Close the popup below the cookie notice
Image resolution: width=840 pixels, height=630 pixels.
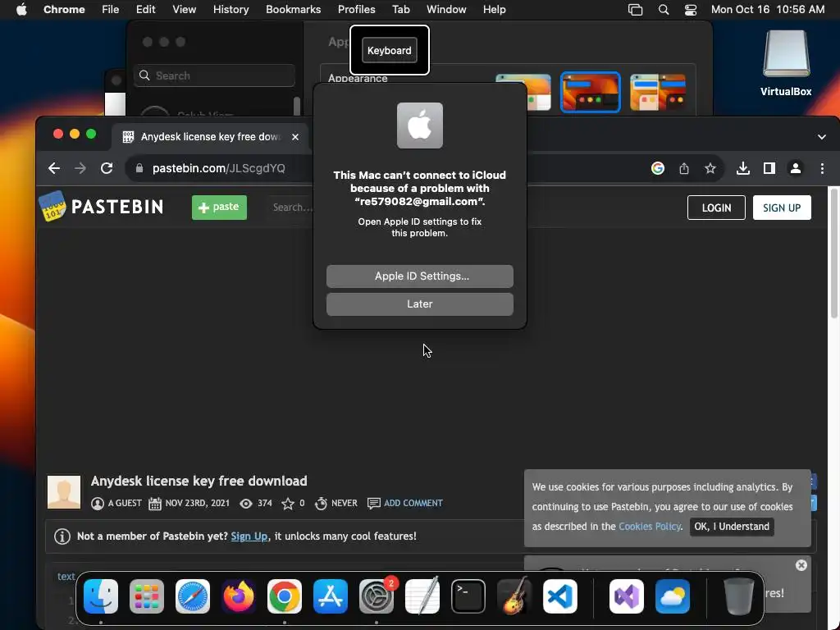(x=801, y=565)
